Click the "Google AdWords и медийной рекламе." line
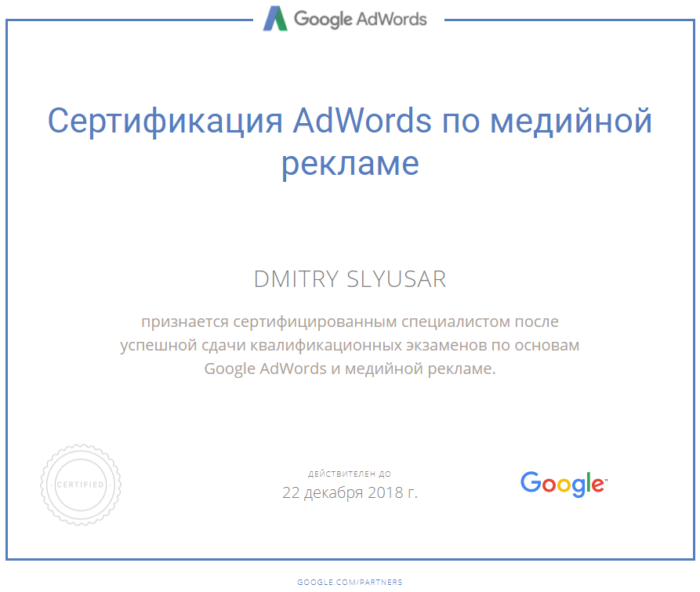This screenshot has height=592, width=700. (350, 369)
